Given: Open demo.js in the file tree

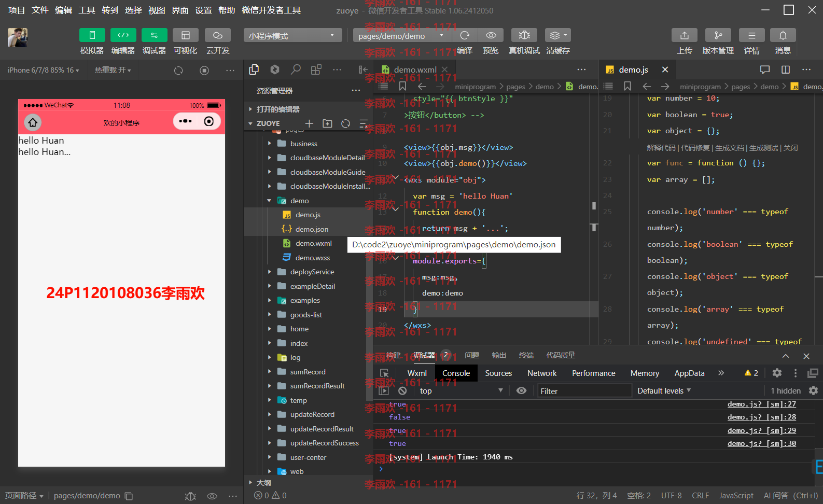Looking at the screenshot, I should tap(308, 215).
